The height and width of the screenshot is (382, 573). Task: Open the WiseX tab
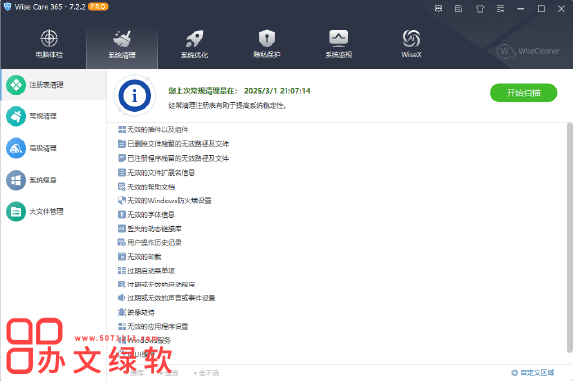click(411, 44)
